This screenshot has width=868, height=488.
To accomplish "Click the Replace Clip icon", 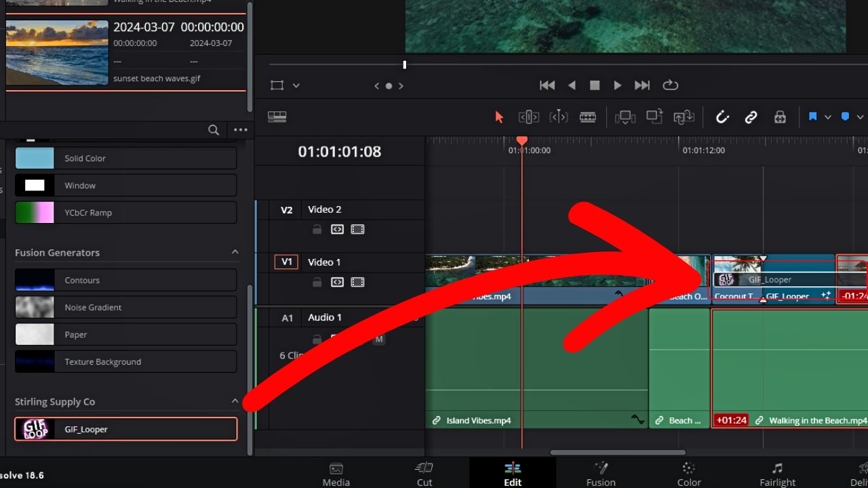I will (684, 117).
